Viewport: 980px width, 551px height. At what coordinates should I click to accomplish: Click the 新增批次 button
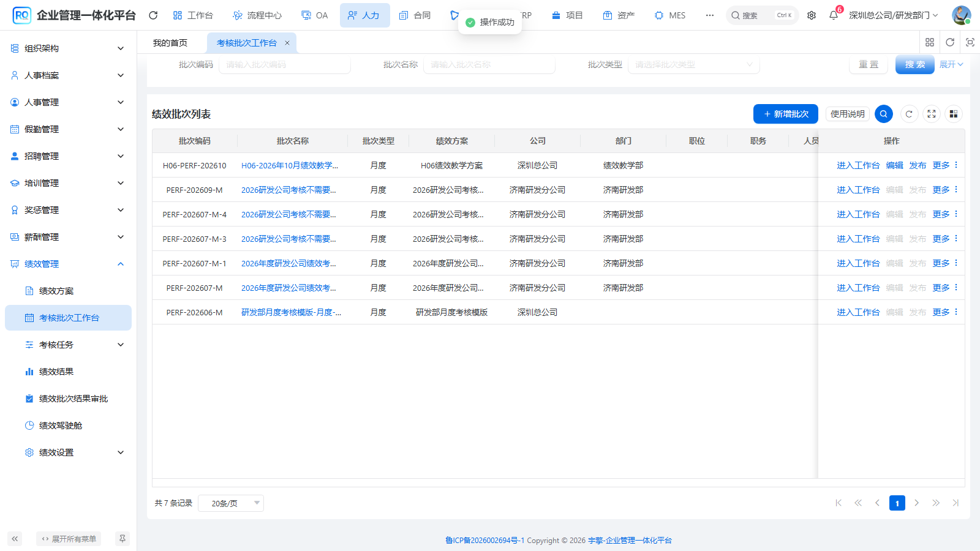click(786, 114)
